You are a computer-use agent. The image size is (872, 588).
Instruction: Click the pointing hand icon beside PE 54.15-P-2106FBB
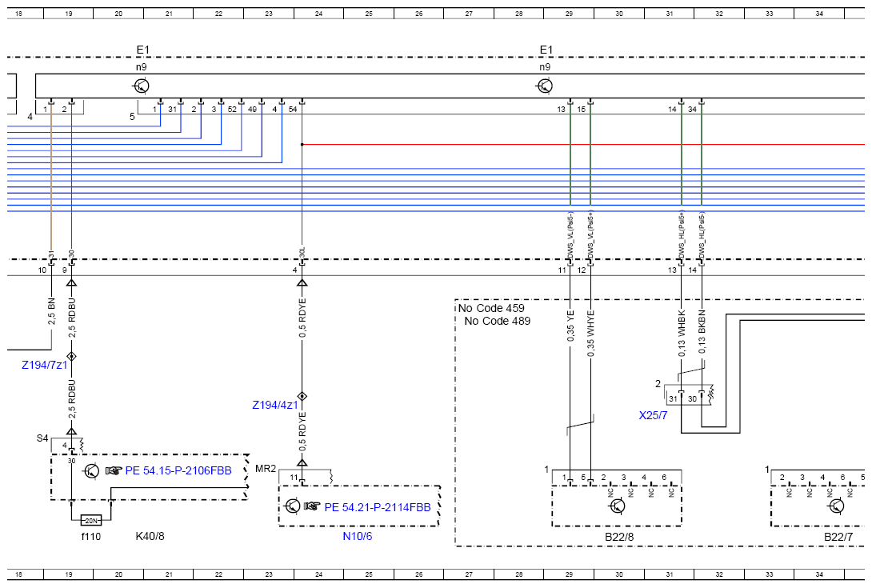pos(114,470)
